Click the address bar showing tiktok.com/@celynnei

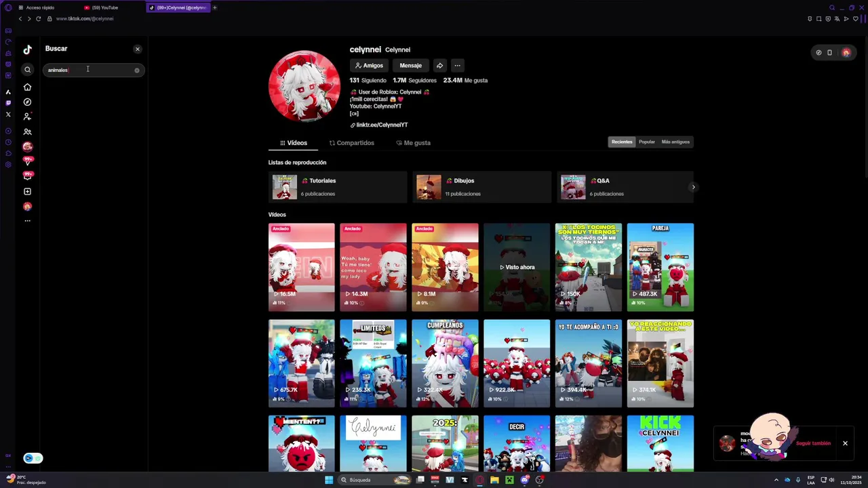[x=84, y=19]
